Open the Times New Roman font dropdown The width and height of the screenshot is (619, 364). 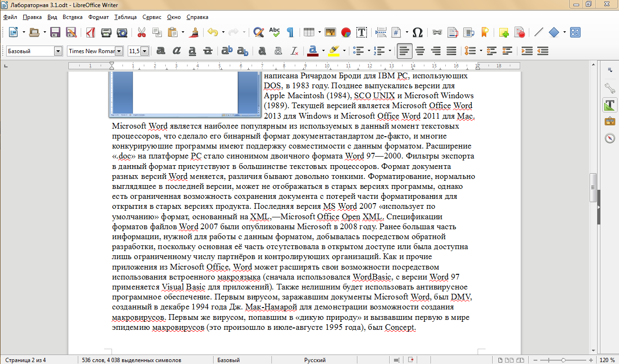119,51
